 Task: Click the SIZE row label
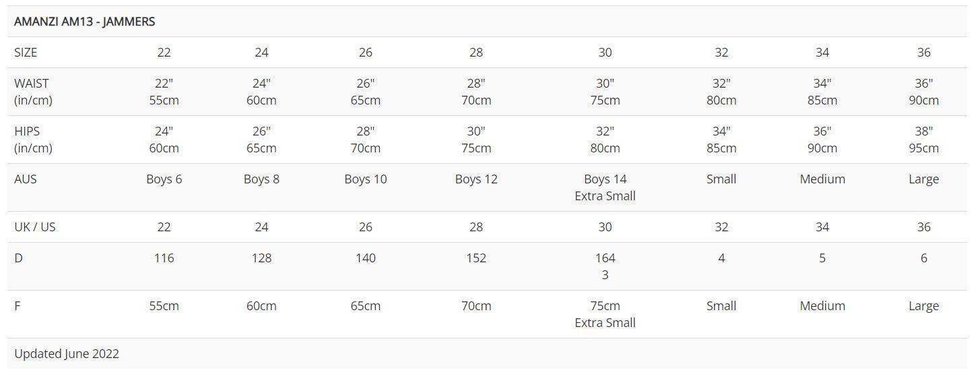click(26, 53)
